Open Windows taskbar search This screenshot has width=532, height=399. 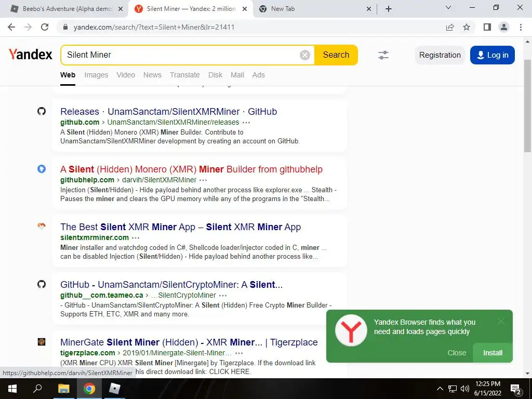(x=37, y=389)
